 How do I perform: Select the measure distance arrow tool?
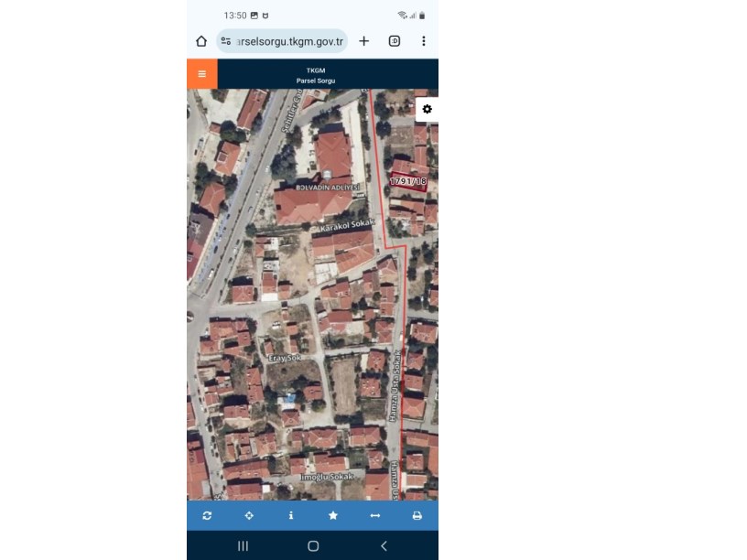(374, 516)
